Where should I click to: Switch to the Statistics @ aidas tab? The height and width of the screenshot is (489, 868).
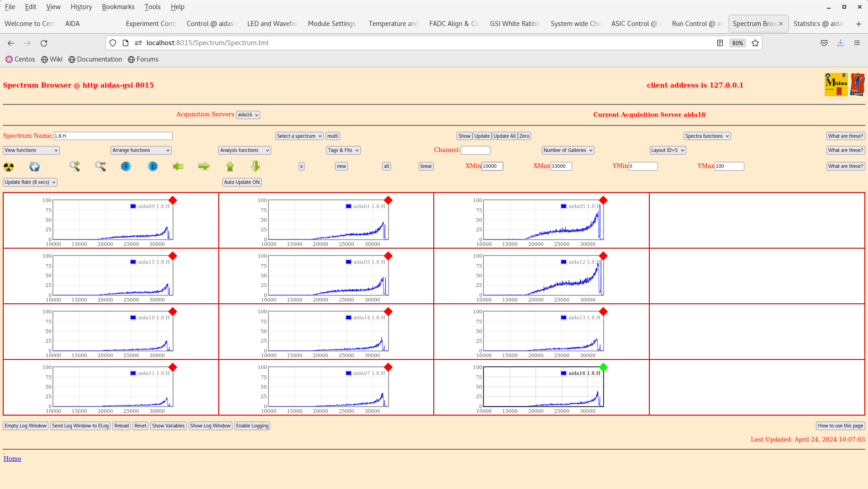[819, 23]
